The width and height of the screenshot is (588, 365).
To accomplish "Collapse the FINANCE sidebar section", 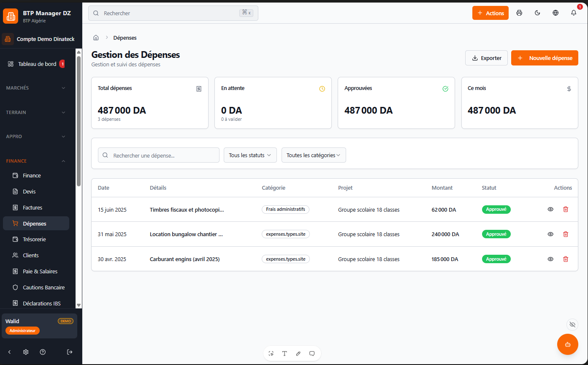I will [36, 161].
